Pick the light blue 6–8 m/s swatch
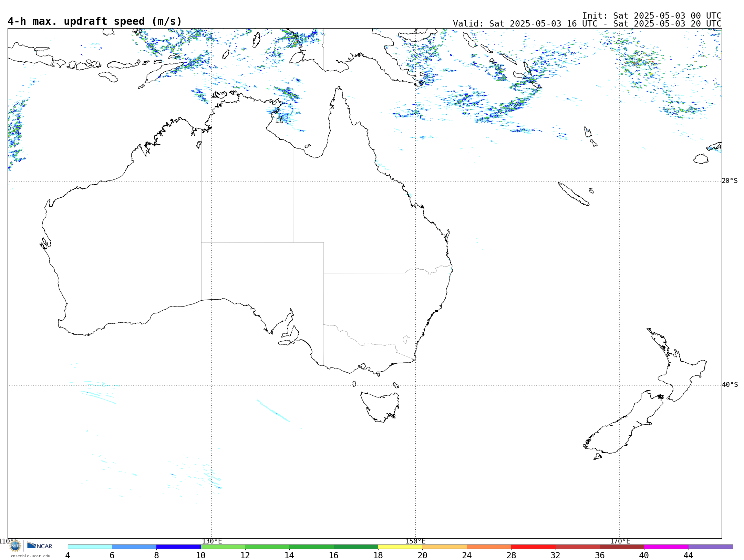Image resolution: width=744 pixels, height=560 pixels. click(x=134, y=547)
